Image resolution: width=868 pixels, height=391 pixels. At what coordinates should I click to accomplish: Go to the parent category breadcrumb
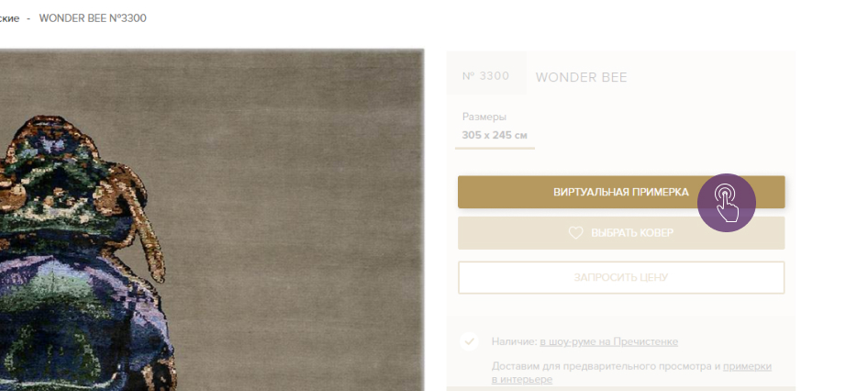pyautogui.click(x=9, y=18)
